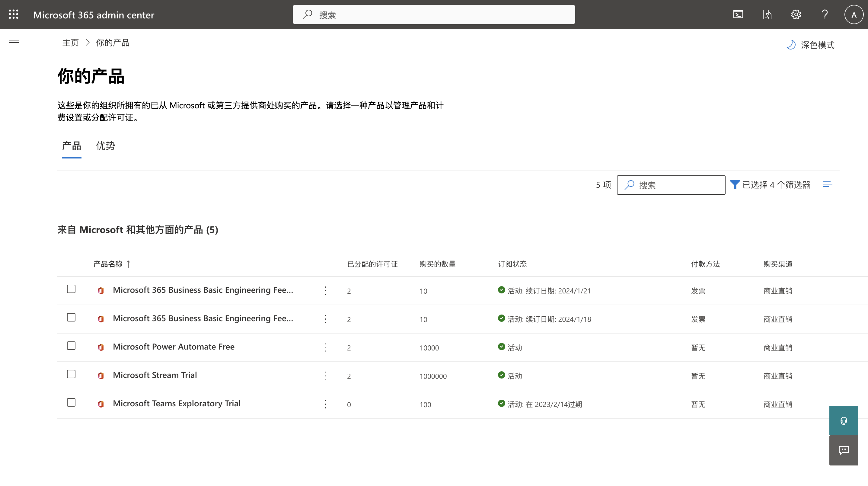Open more actions for Microsoft Teams Exploratory Trial

(x=325, y=404)
